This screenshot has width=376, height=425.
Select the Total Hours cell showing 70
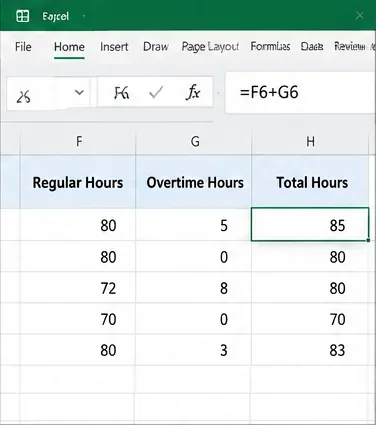(x=310, y=319)
